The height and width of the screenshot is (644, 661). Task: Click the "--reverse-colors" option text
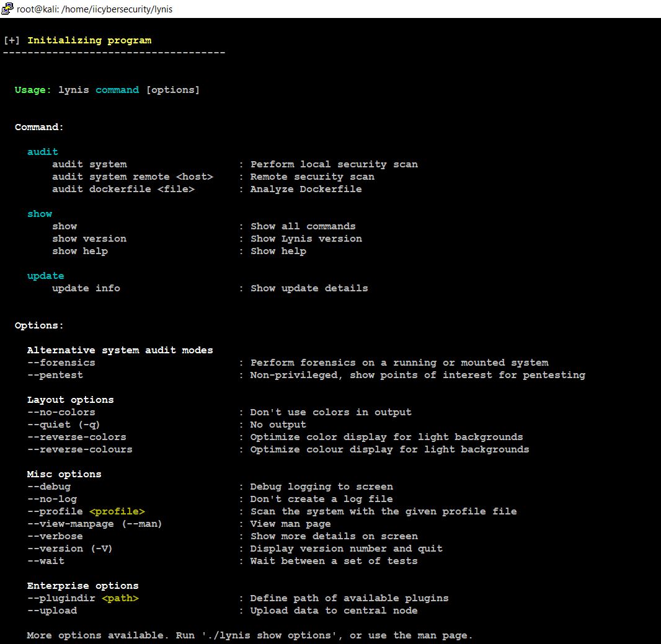tap(76, 436)
